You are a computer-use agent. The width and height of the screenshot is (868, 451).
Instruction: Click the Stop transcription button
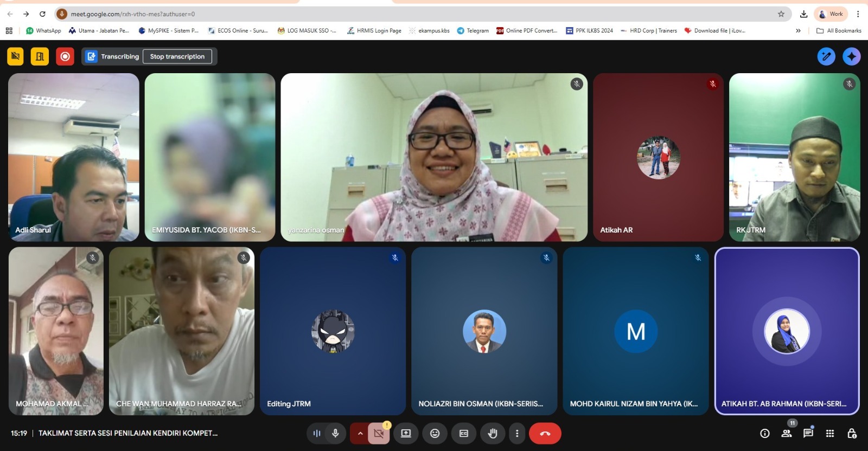point(177,56)
